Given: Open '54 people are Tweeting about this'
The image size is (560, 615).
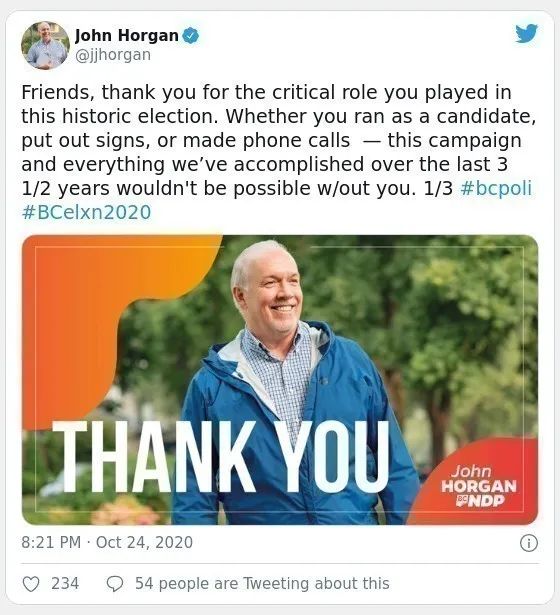Looking at the screenshot, I should coord(262,584).
